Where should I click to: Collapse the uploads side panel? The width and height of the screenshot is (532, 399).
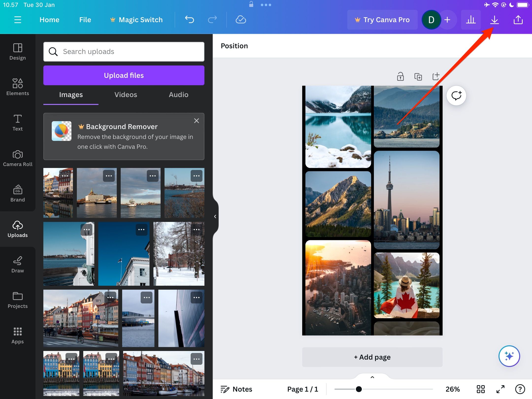coord(215,216)
